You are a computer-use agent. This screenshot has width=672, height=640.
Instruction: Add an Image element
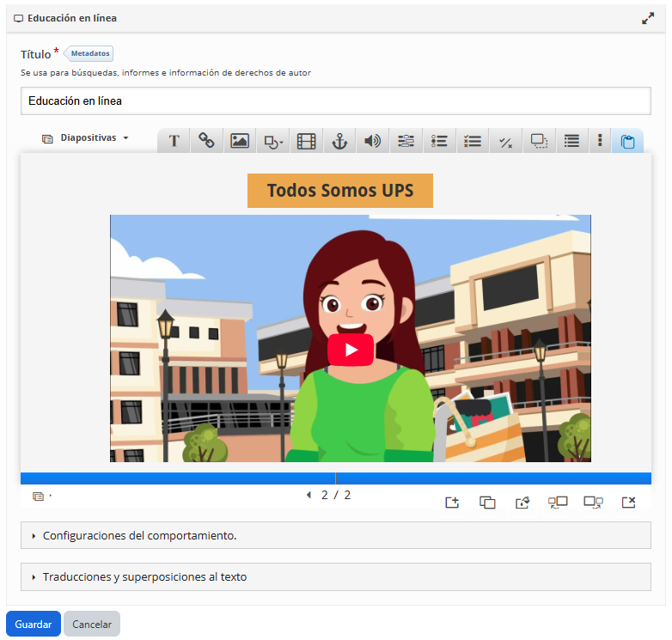(x=240, y=141)
